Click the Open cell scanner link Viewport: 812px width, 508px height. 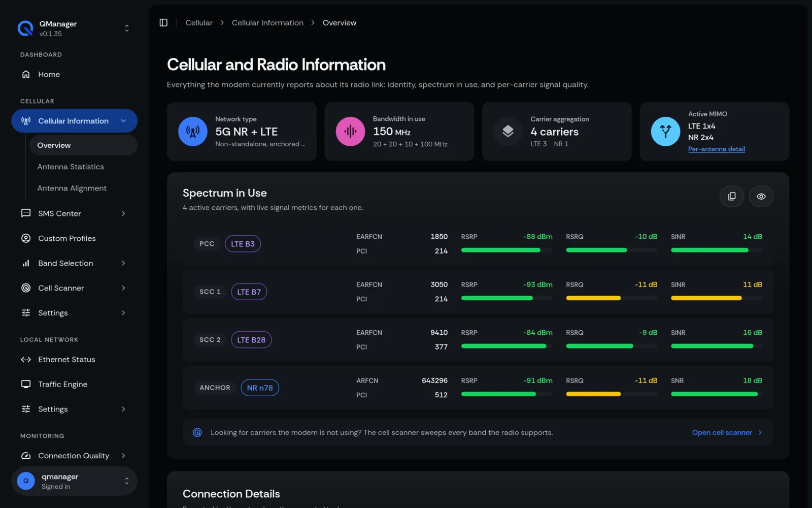click(727, 432)
